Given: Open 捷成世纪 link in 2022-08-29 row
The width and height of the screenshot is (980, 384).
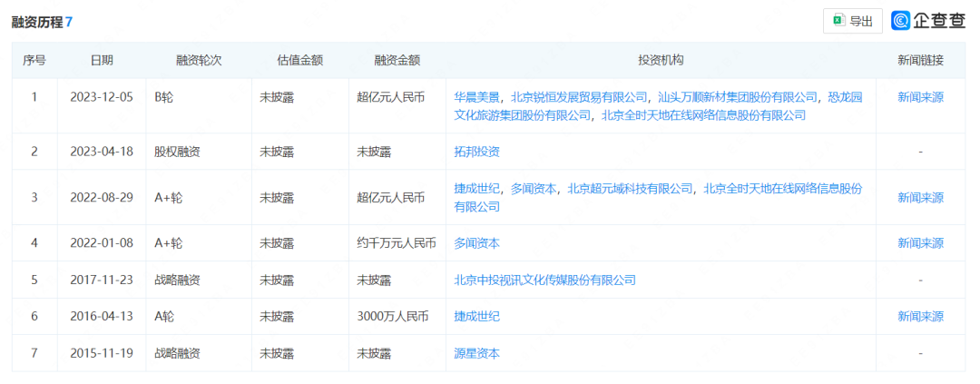Looking at the screenshot, I should click(x=477, y=188).
